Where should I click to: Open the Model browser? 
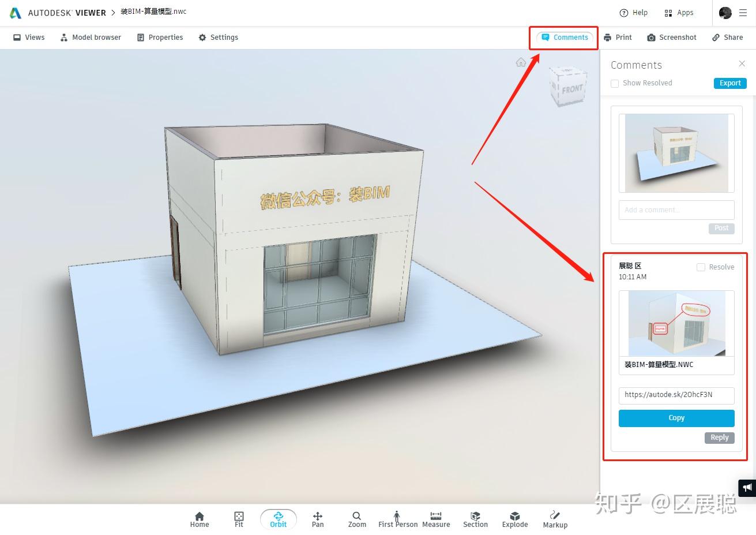90,37
